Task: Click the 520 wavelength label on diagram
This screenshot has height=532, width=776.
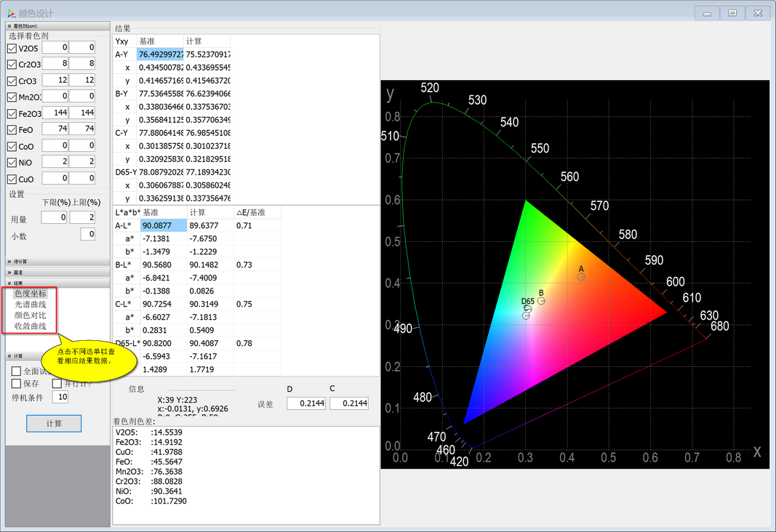Action: click(430, 87)
